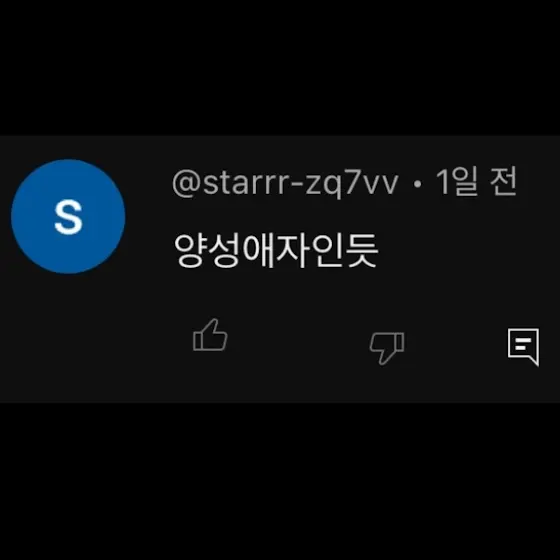The image size is (560, 560).
Task: Open the @starrr-zq7vv username
Action: click(285, 184)
